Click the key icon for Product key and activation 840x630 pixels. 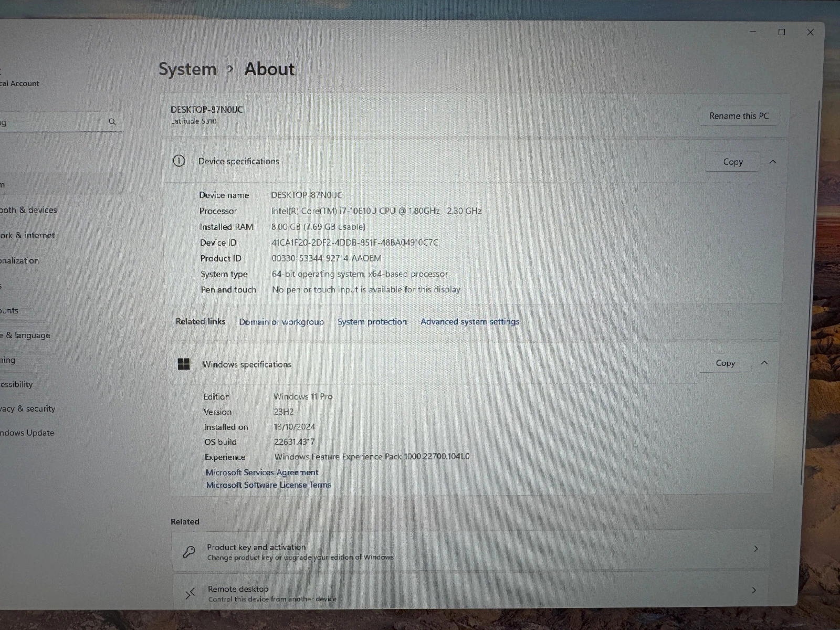click(189, 552)
